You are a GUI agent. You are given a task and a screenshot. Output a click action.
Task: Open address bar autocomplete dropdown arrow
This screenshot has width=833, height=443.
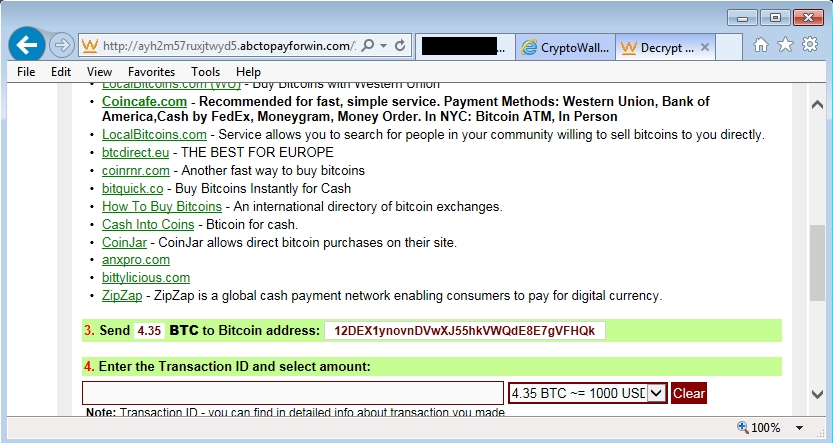[x=383, y=46]
